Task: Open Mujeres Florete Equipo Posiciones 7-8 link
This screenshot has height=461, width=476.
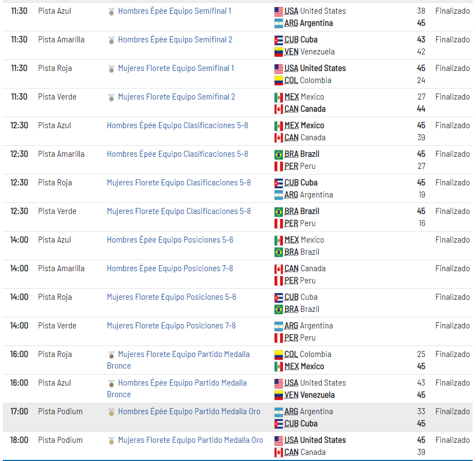Action: point(171,326)
